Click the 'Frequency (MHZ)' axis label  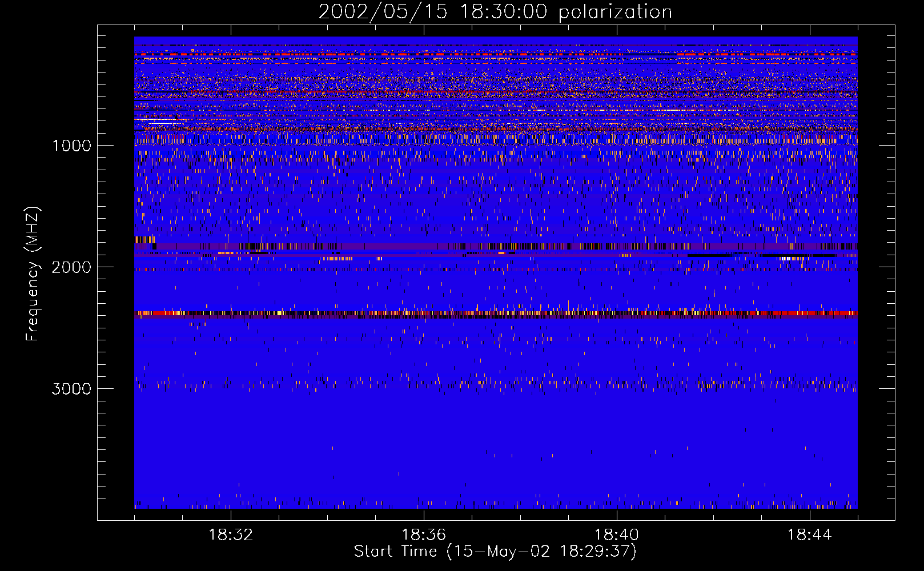pos(33,274)
